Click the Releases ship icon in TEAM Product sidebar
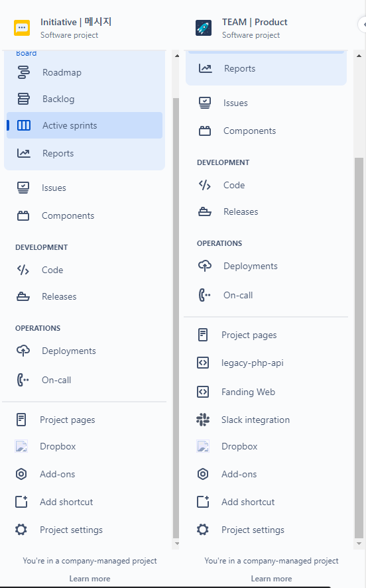The image size is (366, 588). tap(205, 212)
